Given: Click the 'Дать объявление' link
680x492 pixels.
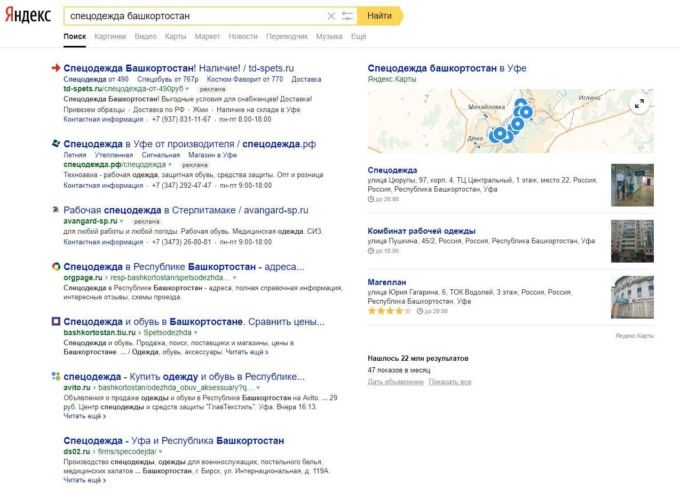Looking at the screenshot, I should 396,382.
